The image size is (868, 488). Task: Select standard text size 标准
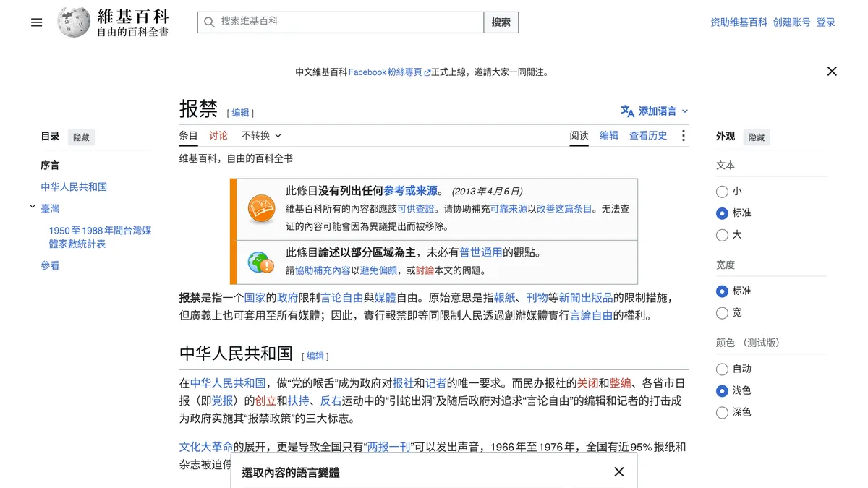coord(722,213)
